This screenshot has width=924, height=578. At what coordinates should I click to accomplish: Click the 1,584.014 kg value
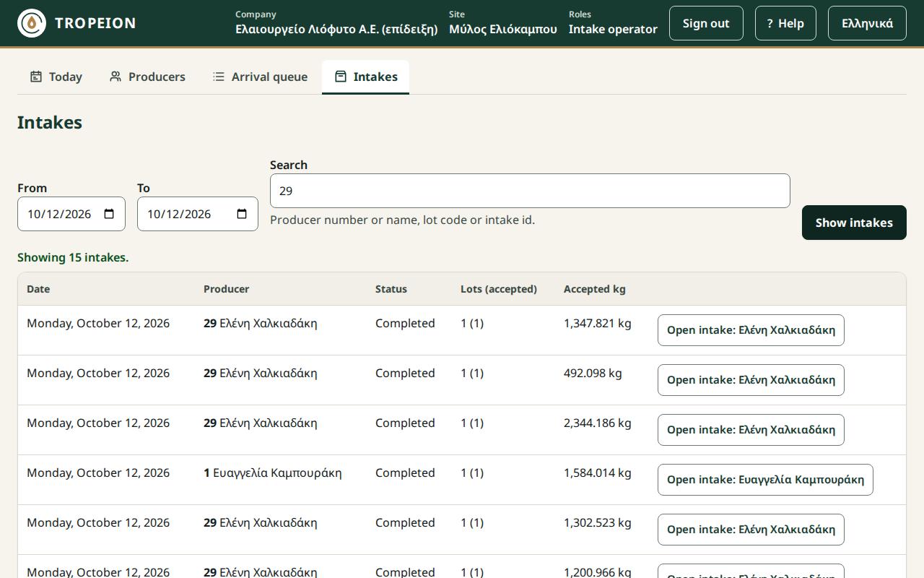pyautogui.click(x=598, y=473)
